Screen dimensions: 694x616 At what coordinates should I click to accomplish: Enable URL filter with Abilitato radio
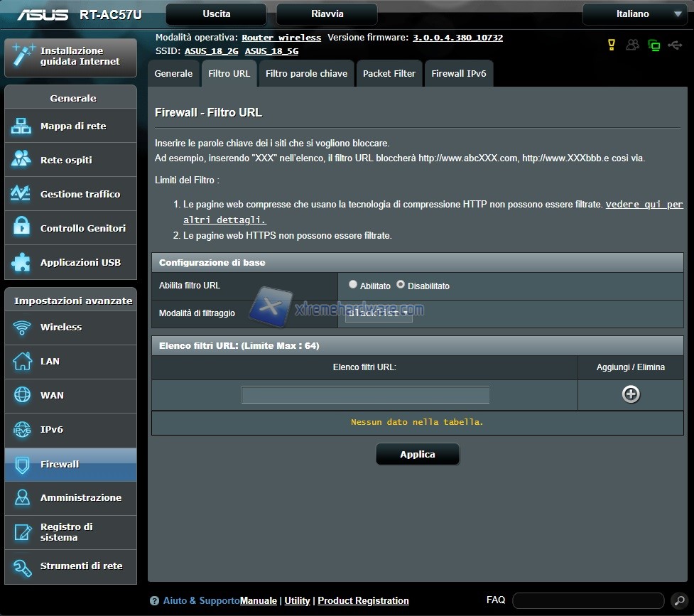(x=353, y=284)
